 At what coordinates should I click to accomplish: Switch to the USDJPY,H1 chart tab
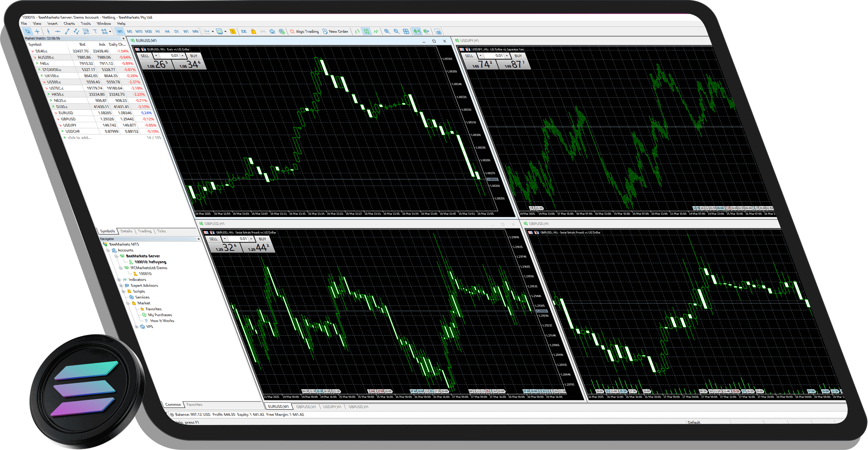click(332, 407)
